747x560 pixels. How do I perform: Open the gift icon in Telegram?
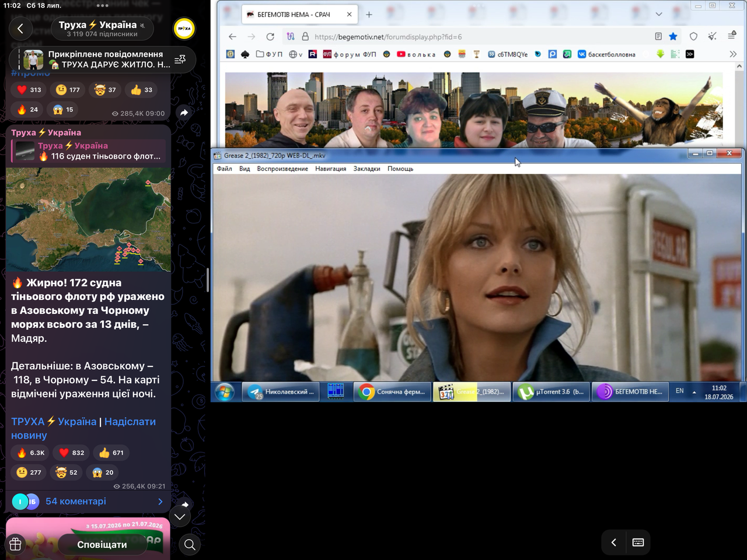[x=15, y=544]
